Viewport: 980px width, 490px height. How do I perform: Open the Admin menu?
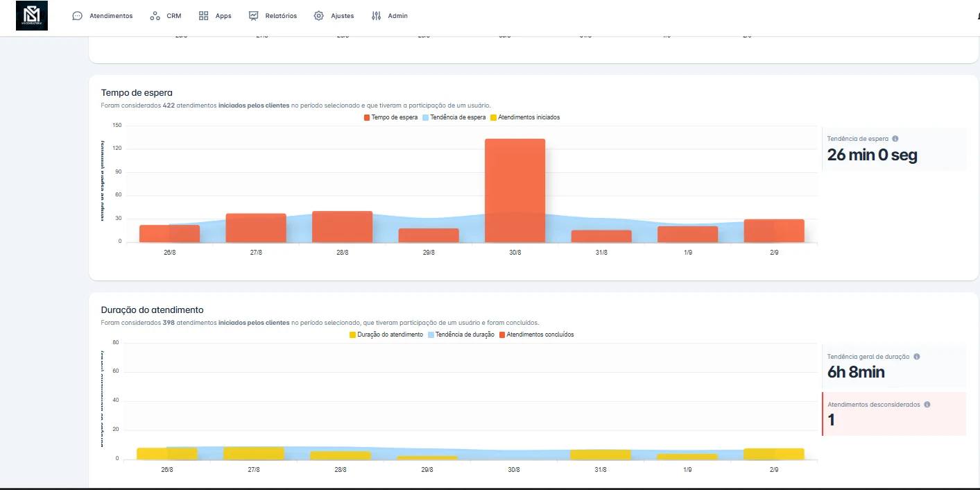(390, 16)
